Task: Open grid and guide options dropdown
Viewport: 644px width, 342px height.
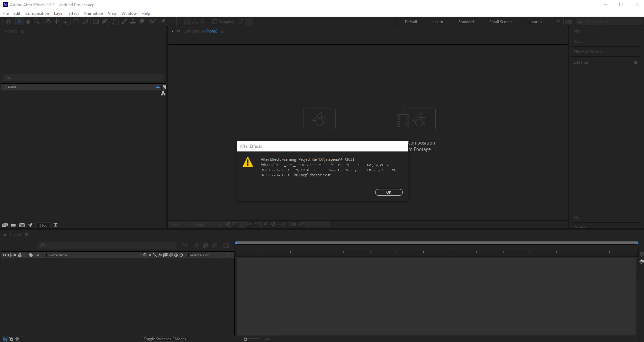Action: tap(257, 224)
